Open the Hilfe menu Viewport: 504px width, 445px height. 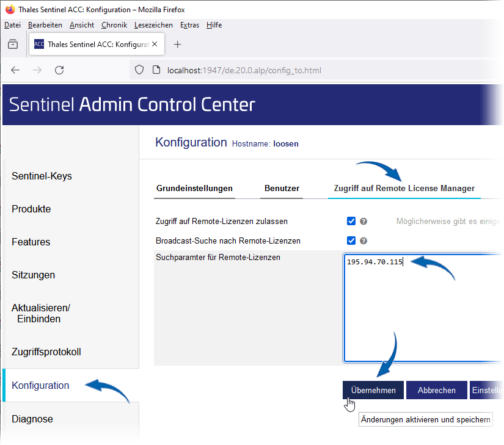click(x=214, y=25)
